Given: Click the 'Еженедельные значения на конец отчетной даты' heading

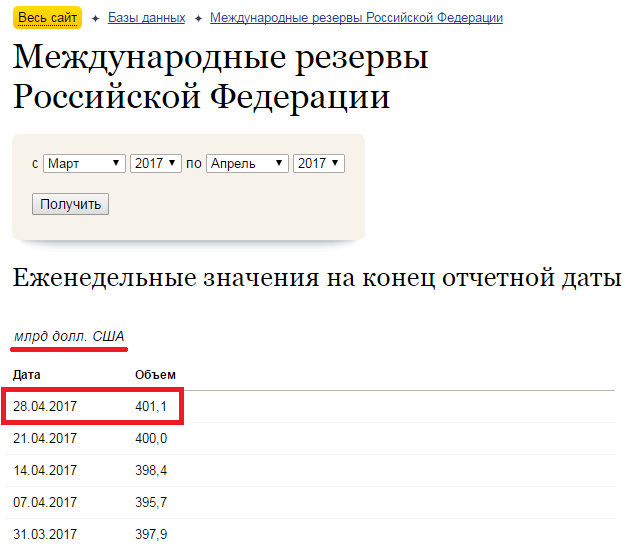Looking at the screenshot, I should [317, 278].
